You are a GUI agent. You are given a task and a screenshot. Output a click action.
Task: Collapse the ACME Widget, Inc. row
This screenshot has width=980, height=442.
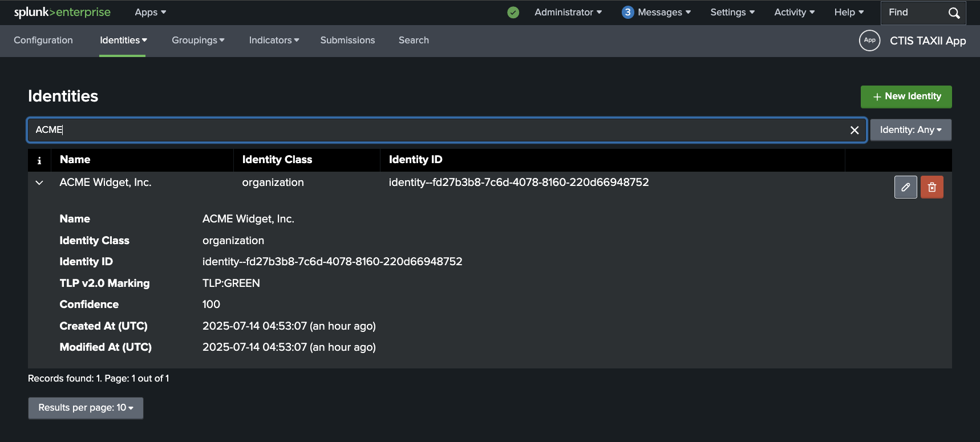click(x=39, y=183)
